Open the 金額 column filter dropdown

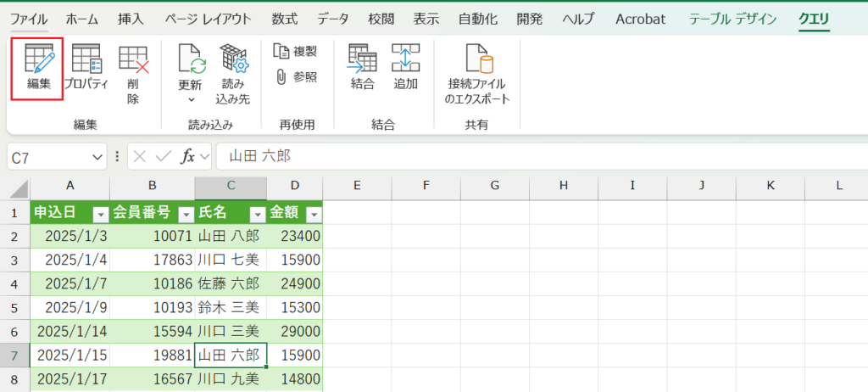point(314,214)
